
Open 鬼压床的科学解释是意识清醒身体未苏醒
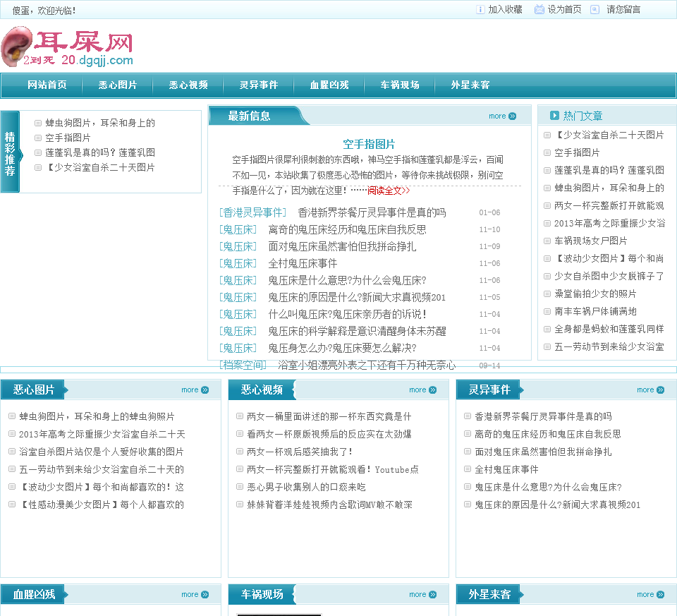357,331
